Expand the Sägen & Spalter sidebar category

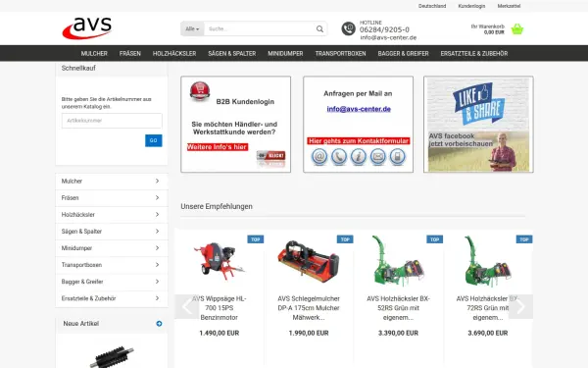coord(112,232)
